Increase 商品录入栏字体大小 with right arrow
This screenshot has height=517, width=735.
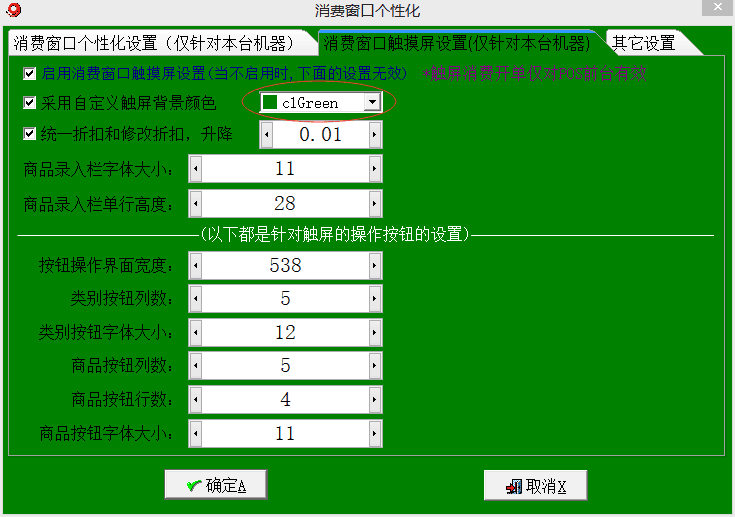tap(375, 170)
